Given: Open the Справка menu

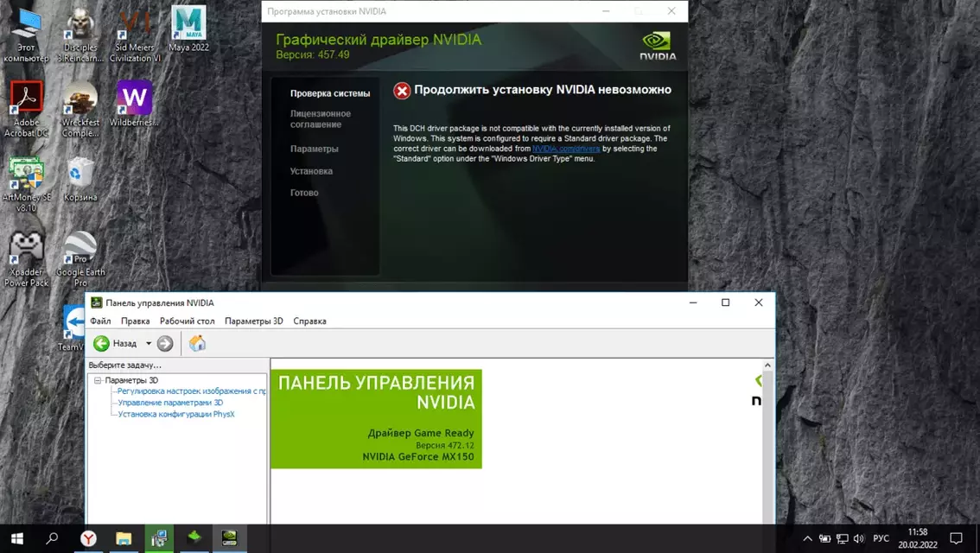Looking at the screenshot, I should (309, 321).
